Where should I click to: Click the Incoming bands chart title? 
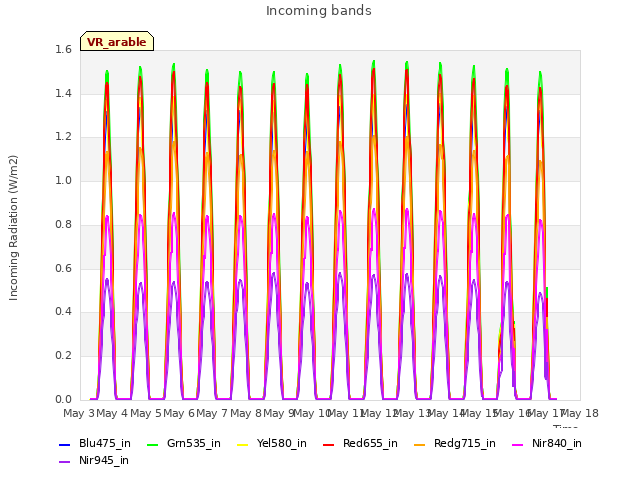coord(319,11)
